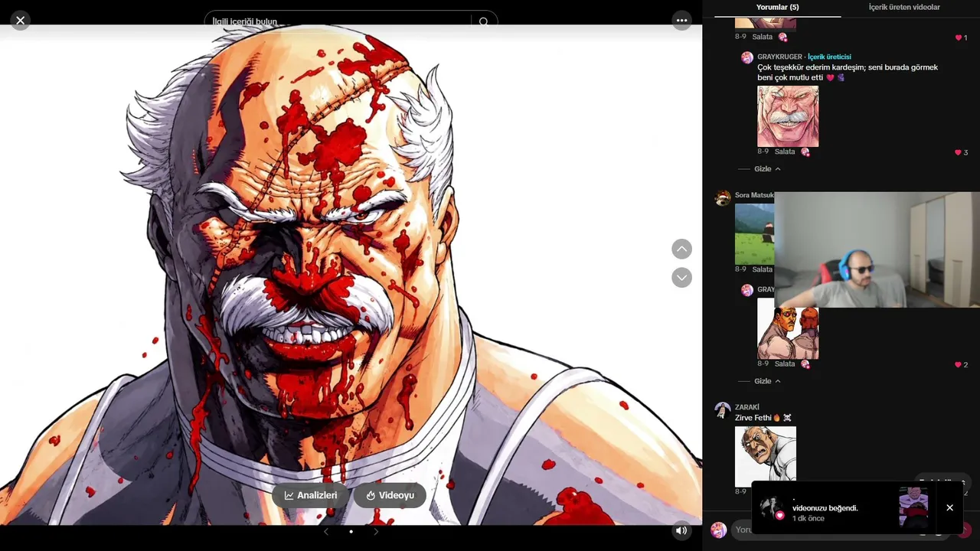Open the video thumbnail in the notification
This screenshot has width=980, height=551.
913,507
